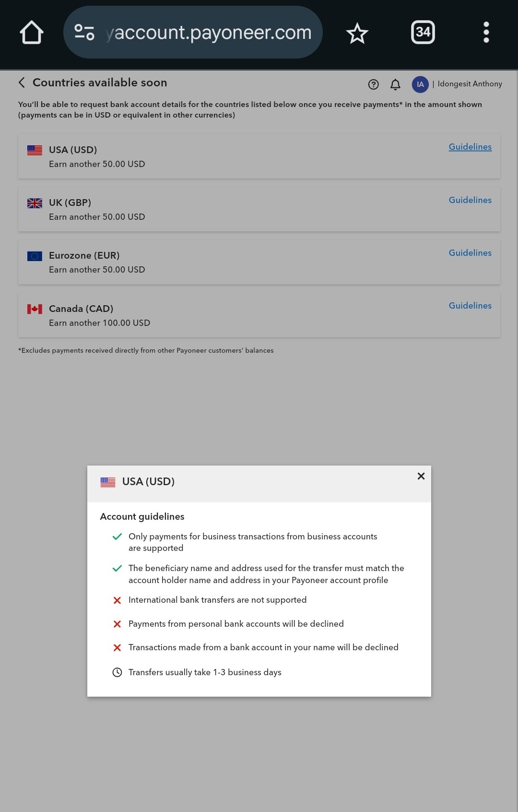
Task: Open site settings icon in address bar
Action: [84, 32]
